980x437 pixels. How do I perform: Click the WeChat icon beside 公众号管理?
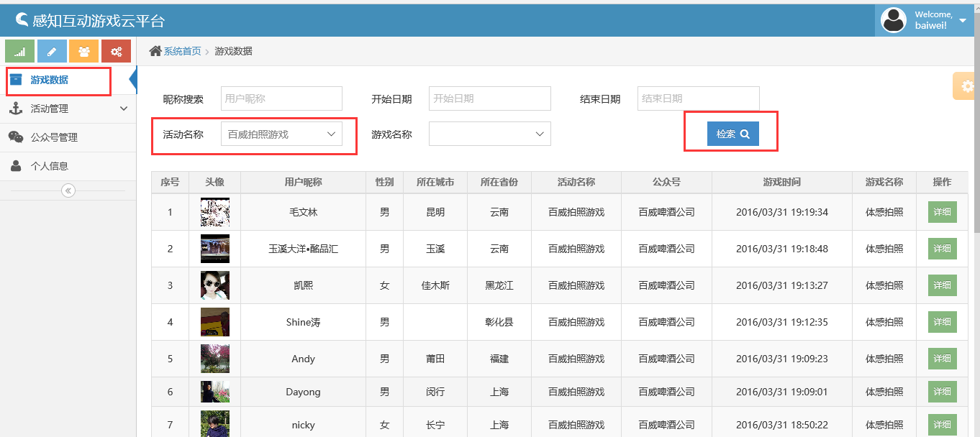[16, 137]
